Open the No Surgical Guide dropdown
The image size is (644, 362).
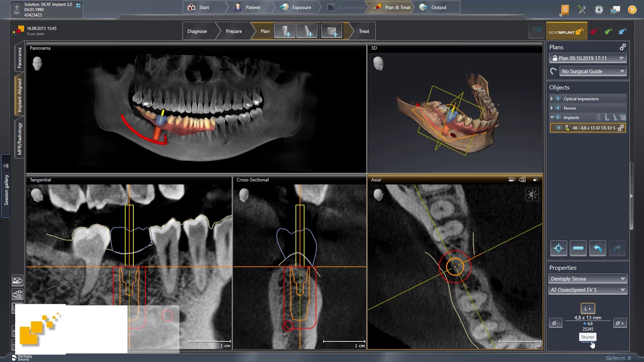click(x=593, y=71)
